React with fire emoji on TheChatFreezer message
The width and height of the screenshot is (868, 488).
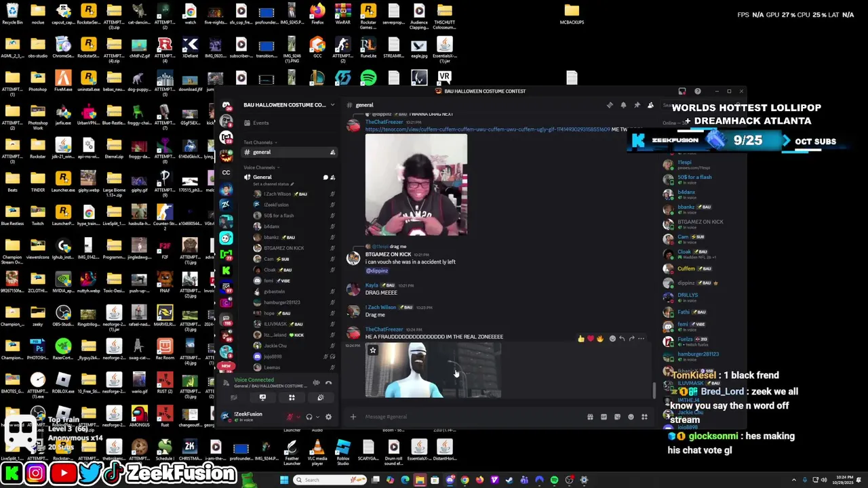(x=600, y=338)
